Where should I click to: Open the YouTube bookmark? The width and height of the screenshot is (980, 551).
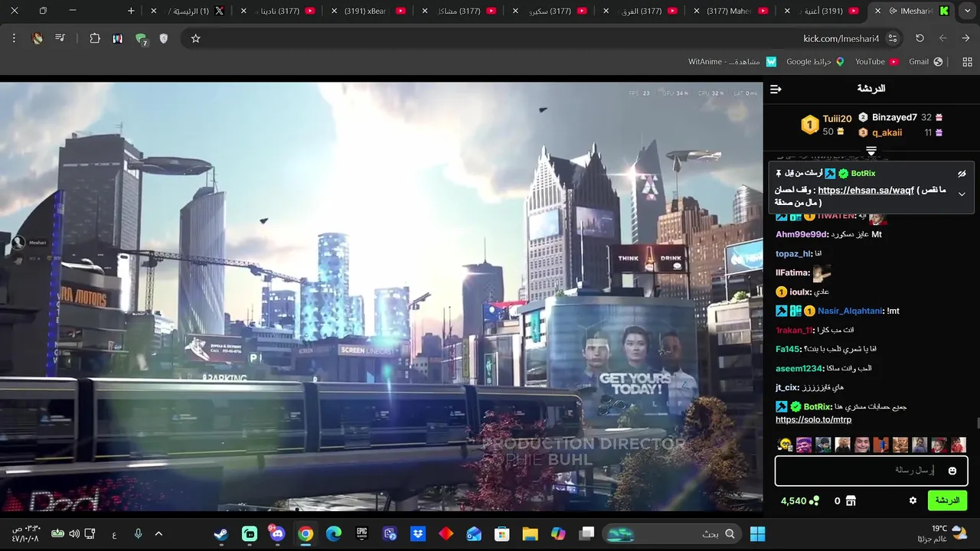[877, 62]
